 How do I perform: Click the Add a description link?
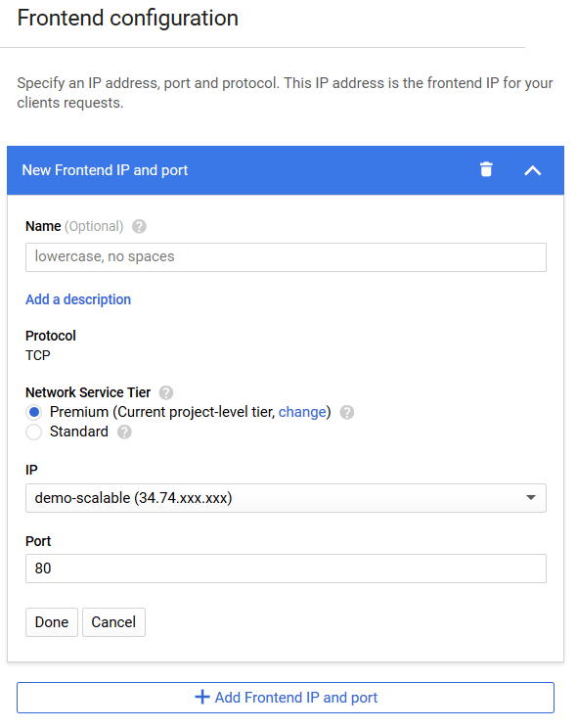coord(78,299)
